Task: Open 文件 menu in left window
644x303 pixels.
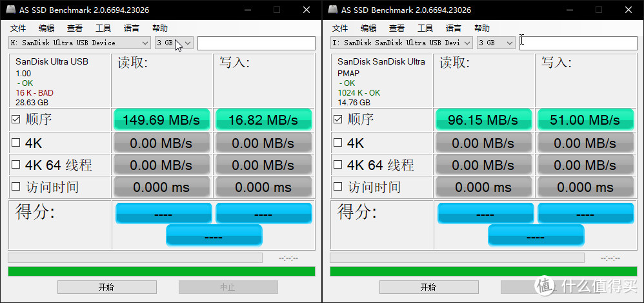Action: click(18, 28)
